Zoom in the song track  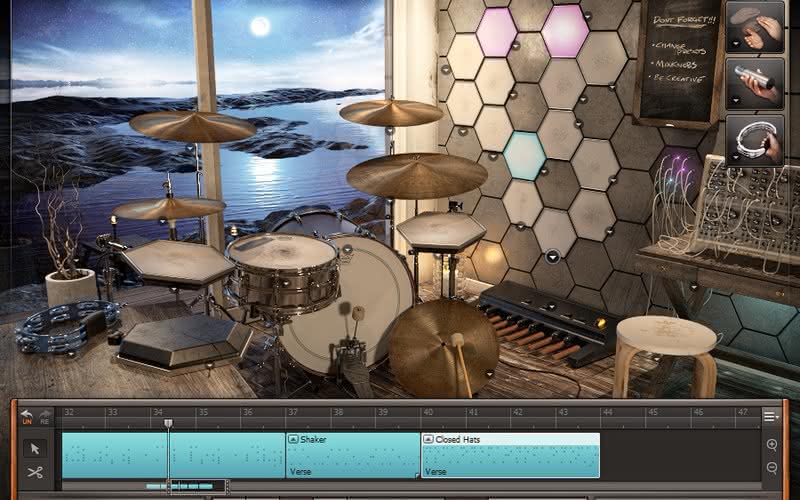click(x=772, y=445)
